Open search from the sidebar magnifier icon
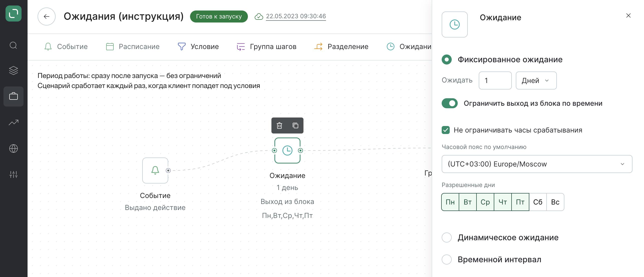Viewport: 644px width, 277px height. pos(13,45)
